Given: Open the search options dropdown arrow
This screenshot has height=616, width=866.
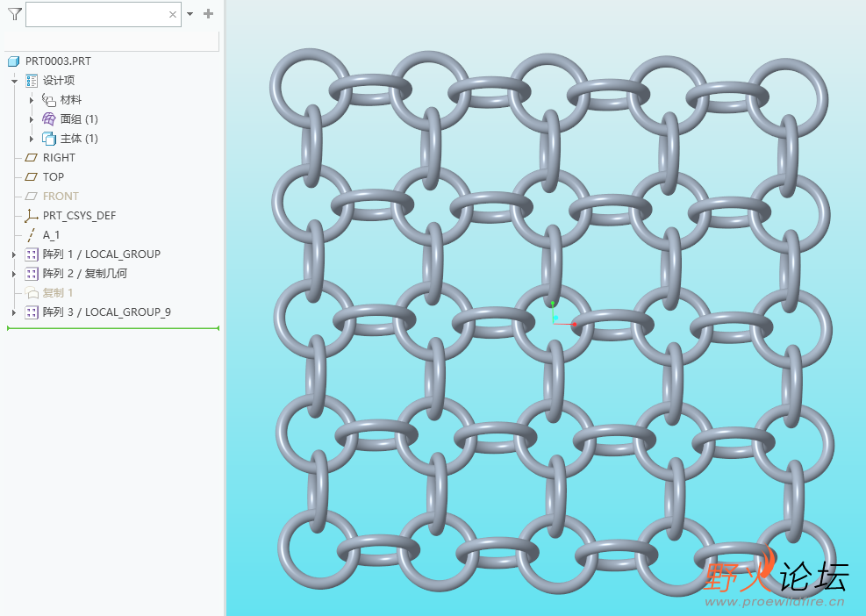Looking at the screenshot, I should [190, 14].
